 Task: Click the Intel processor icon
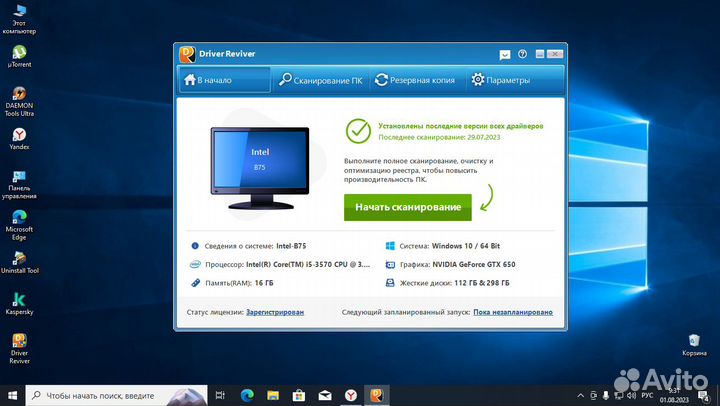(x=195, y=265)
